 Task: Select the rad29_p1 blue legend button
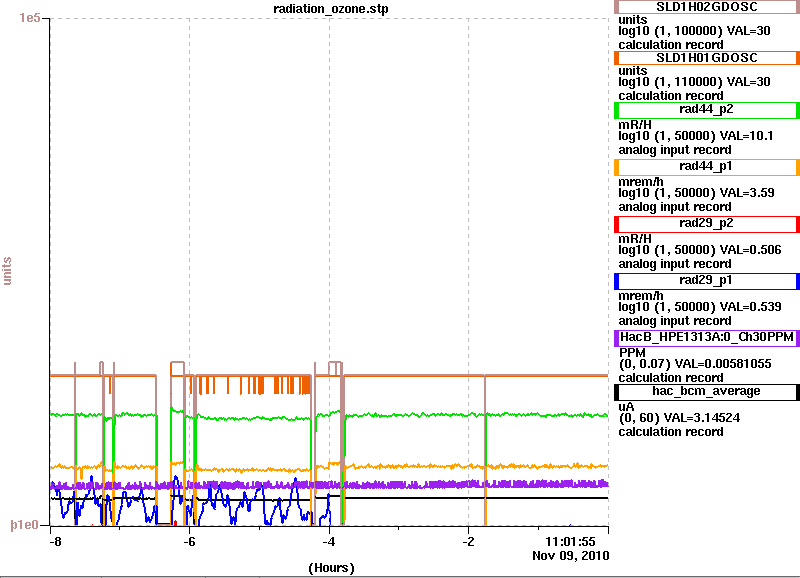tap(707, 281)
